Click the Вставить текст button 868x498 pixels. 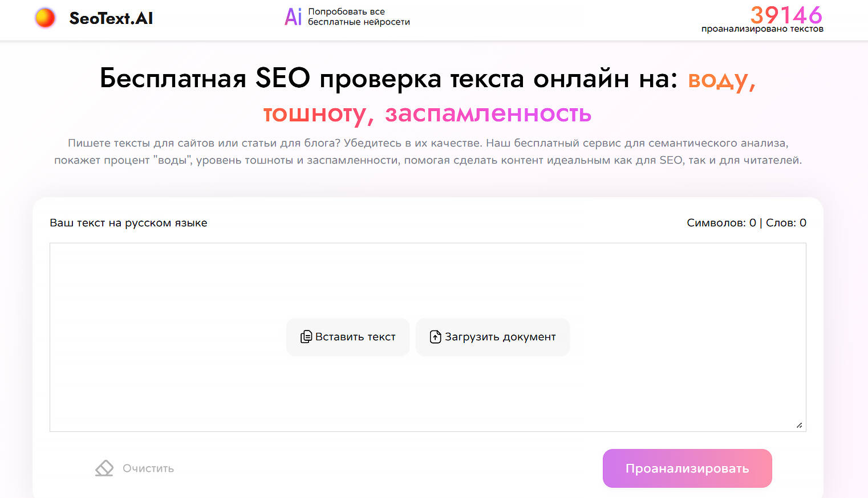(x=347, y=336)
